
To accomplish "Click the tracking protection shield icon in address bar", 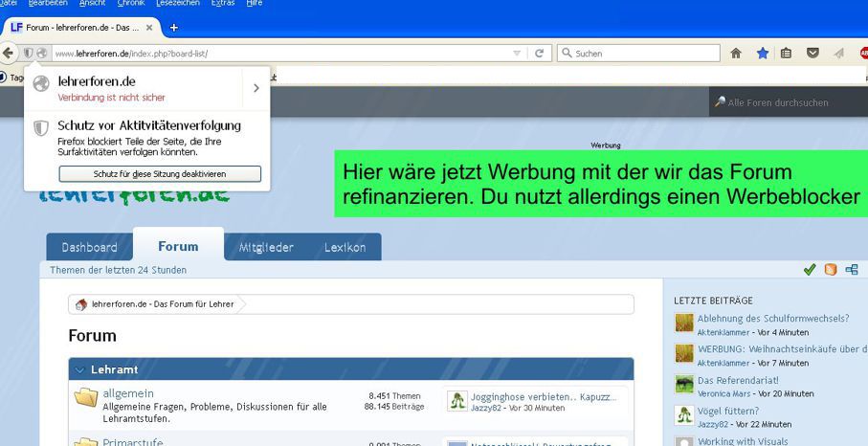I will [29, 54].
